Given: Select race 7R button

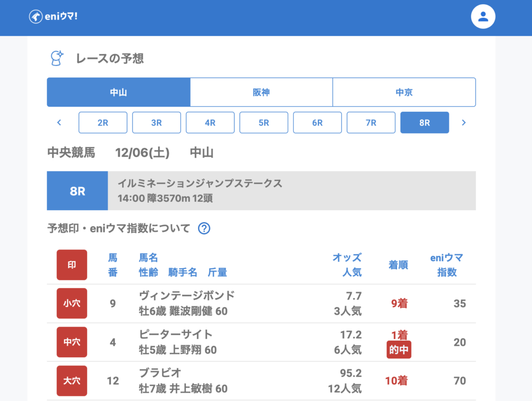Looking at the screenshot, I should click(371, 123).
